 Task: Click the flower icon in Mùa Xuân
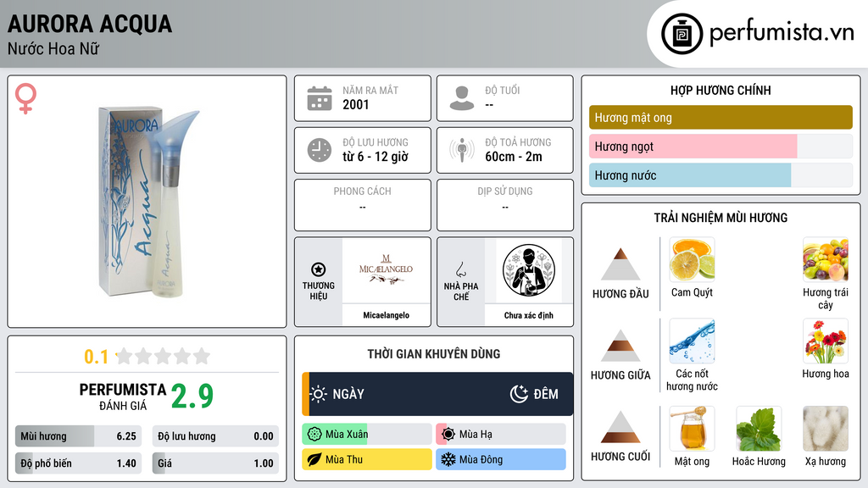314,435
